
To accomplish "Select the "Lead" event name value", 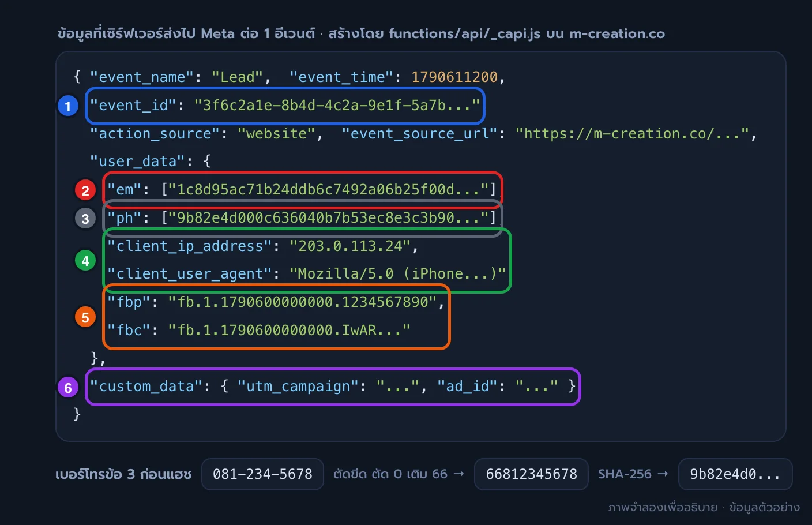I will tap(237, 77).
